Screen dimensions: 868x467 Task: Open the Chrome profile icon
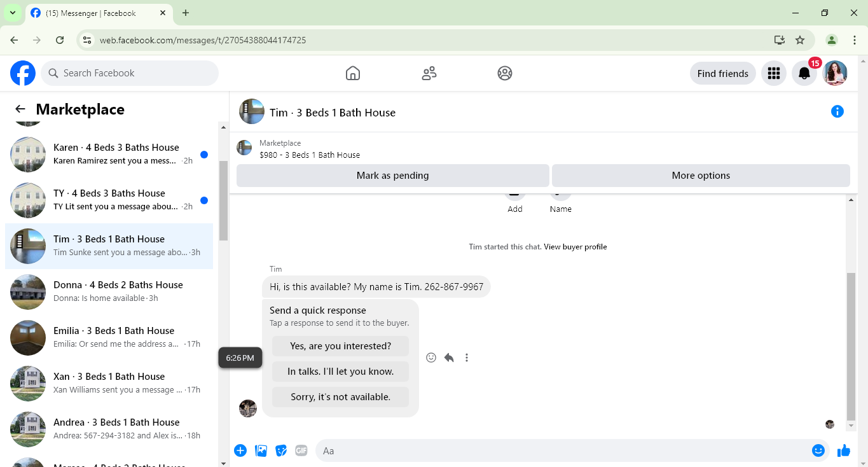point(832,40)
